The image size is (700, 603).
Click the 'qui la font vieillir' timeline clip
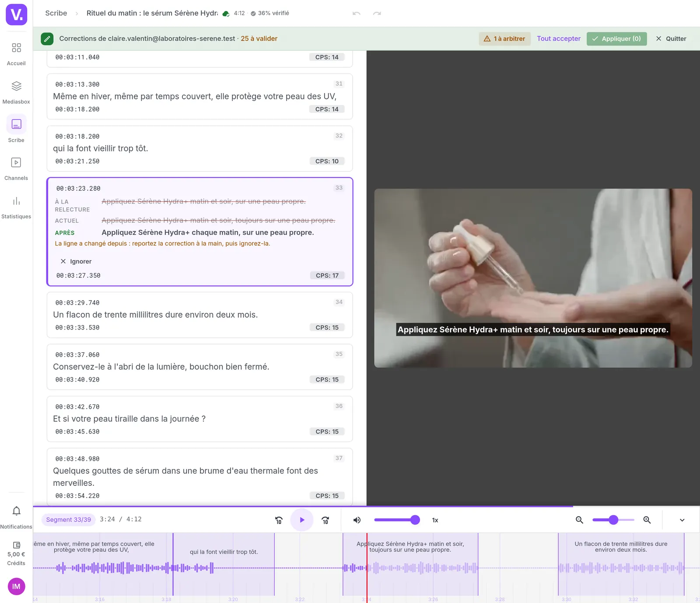[224, 564]
